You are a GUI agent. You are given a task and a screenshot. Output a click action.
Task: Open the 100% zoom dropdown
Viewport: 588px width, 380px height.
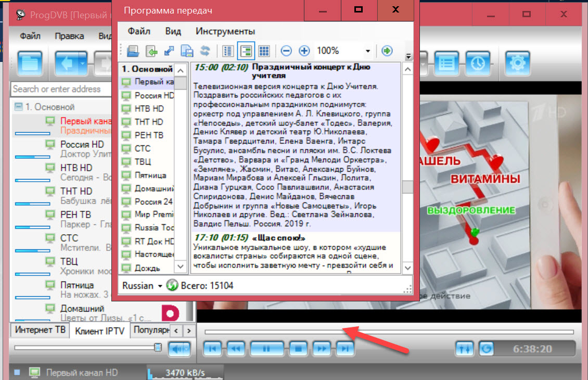(x=367, y=51)
